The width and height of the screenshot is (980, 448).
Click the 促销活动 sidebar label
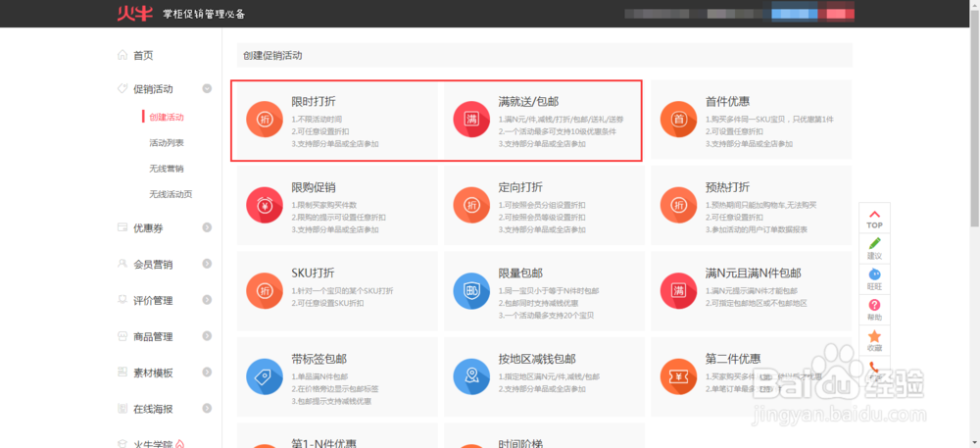click(153, 89)
